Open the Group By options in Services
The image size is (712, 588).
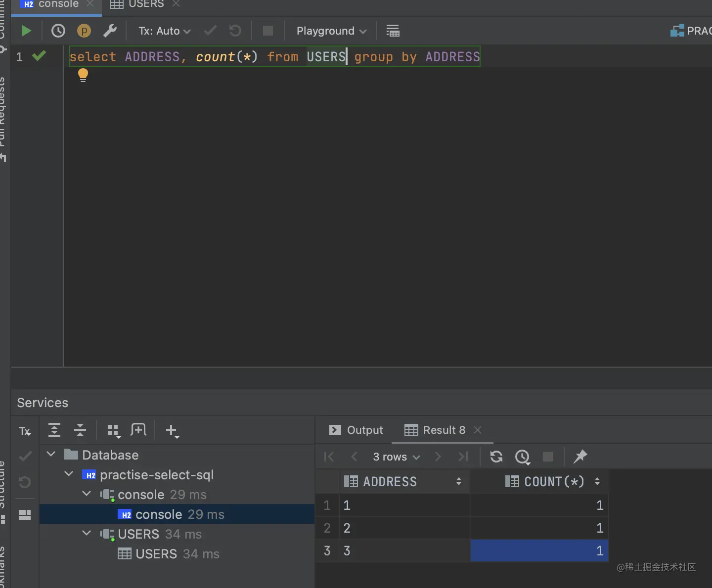coord(114,431)
